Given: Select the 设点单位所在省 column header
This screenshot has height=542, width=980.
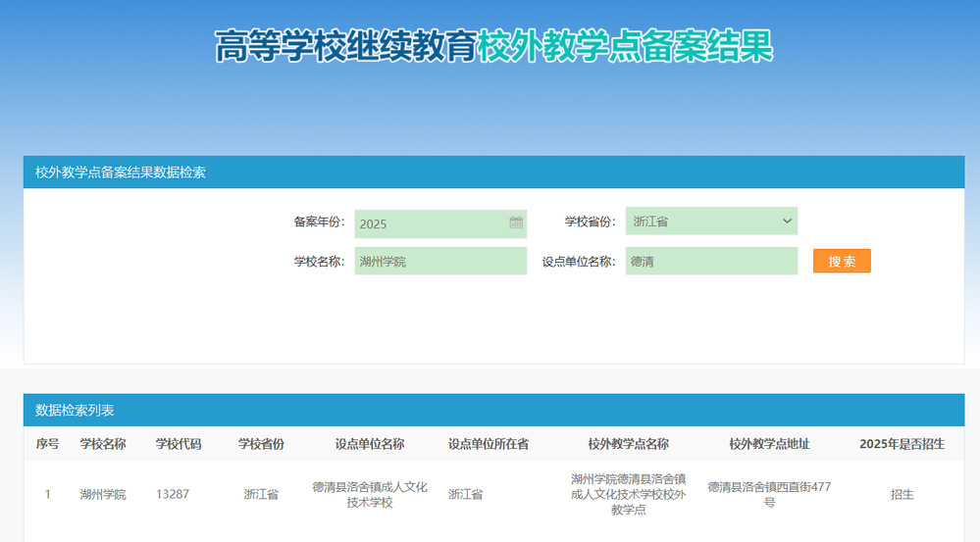Looking at the screenshot, I should (x=489, y=444).
